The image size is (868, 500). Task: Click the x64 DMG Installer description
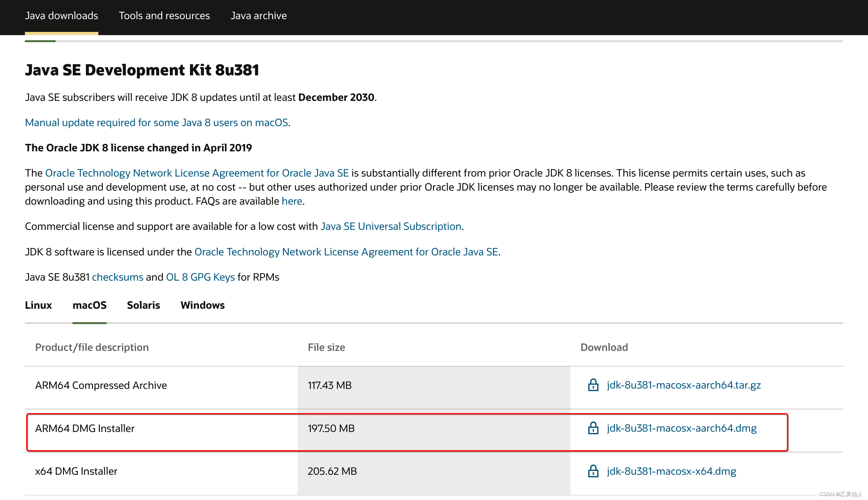(76, 471)
